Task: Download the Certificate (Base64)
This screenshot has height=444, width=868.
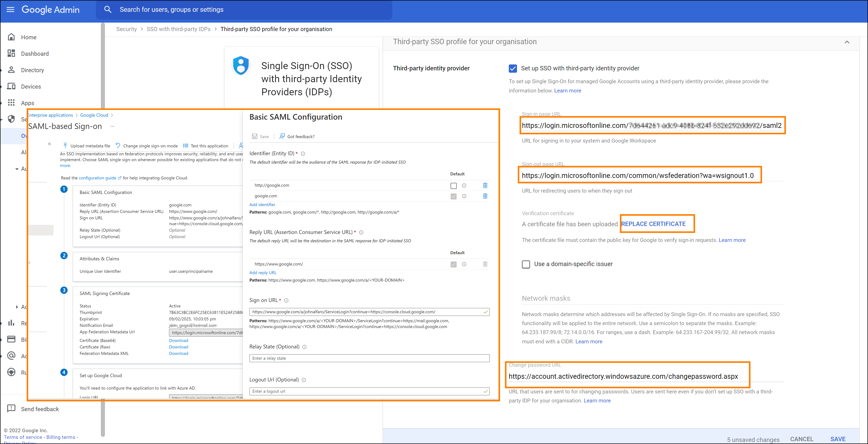Action: (x=179, y=341)
